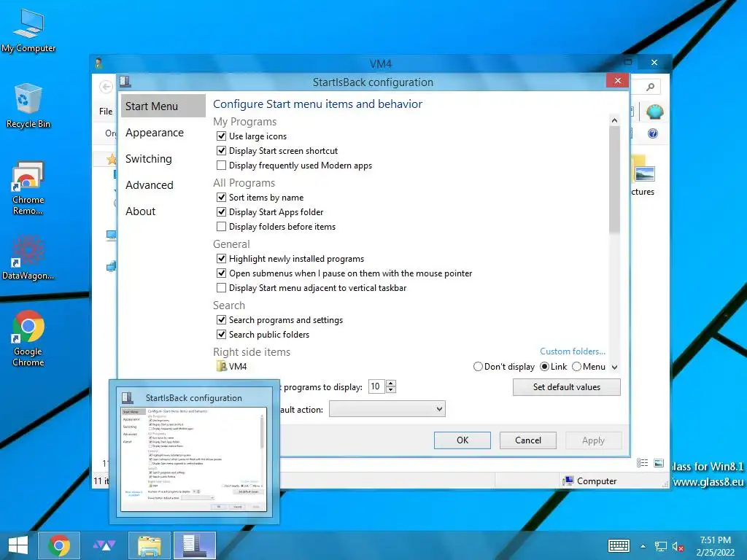This screenshot has width=747, height=560.
Task: Open the Advanced settings tab
Action: pyautogui.click(x=163, y=184)
